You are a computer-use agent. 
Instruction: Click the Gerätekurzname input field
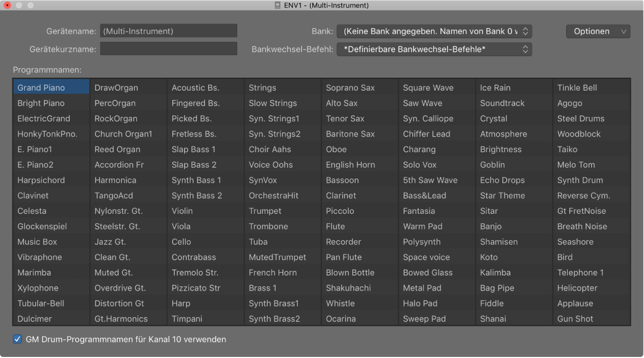[x=169, y=49]
